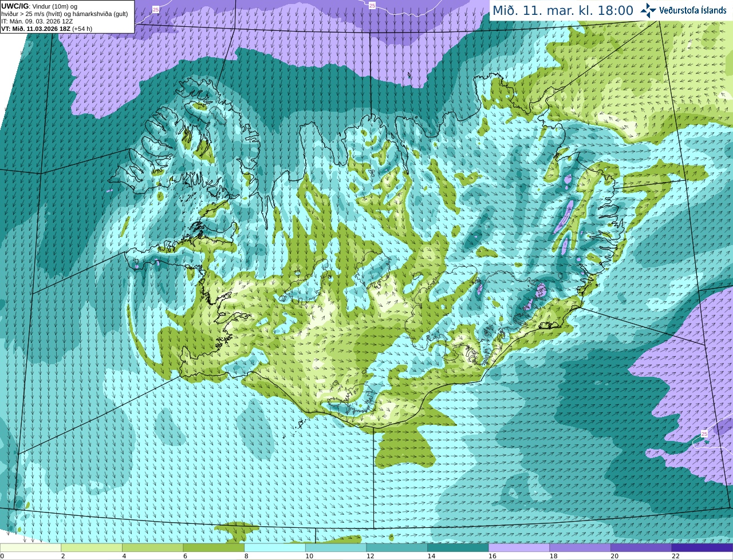The height and width of the screenshot is (560, 733).
Task: Click the scale label 8
Action: 246,556
